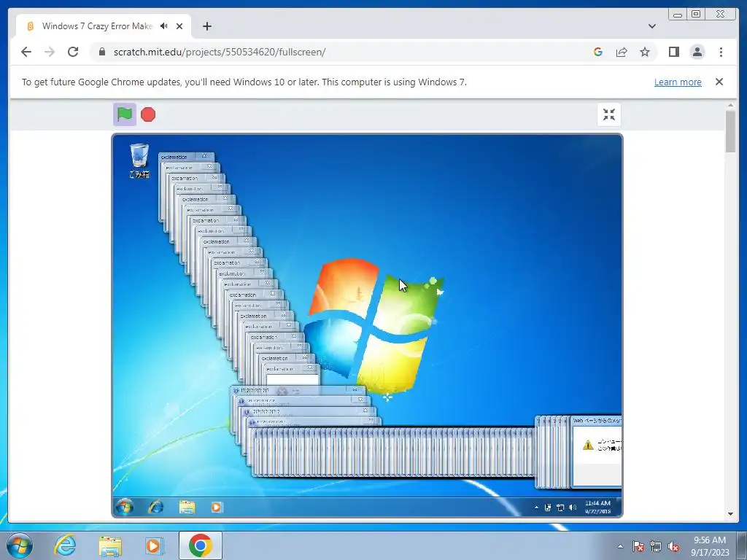Dismiss the Chrome update notification bar
The height and width of the screenshot is (560, 747).
coord(719,82)
